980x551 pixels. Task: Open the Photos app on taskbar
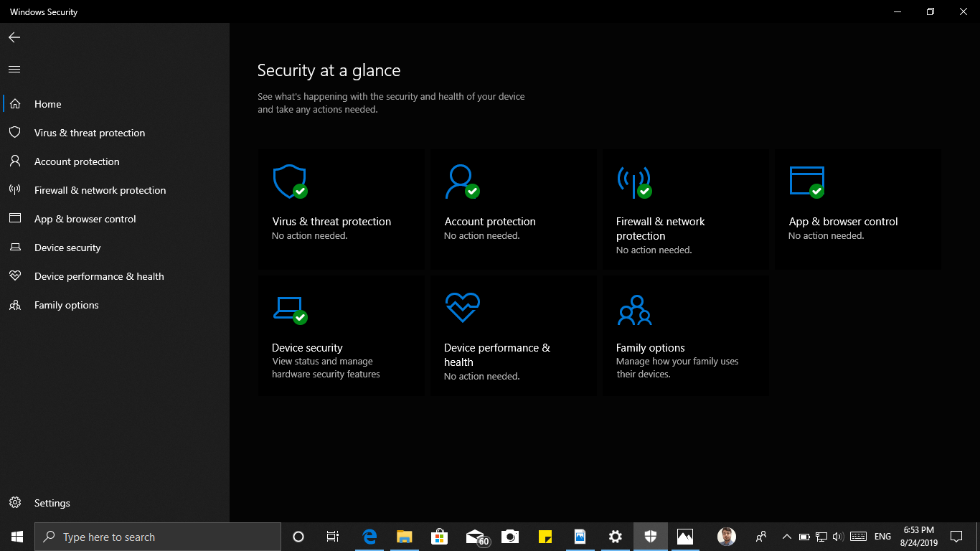[x=685, y=537]
